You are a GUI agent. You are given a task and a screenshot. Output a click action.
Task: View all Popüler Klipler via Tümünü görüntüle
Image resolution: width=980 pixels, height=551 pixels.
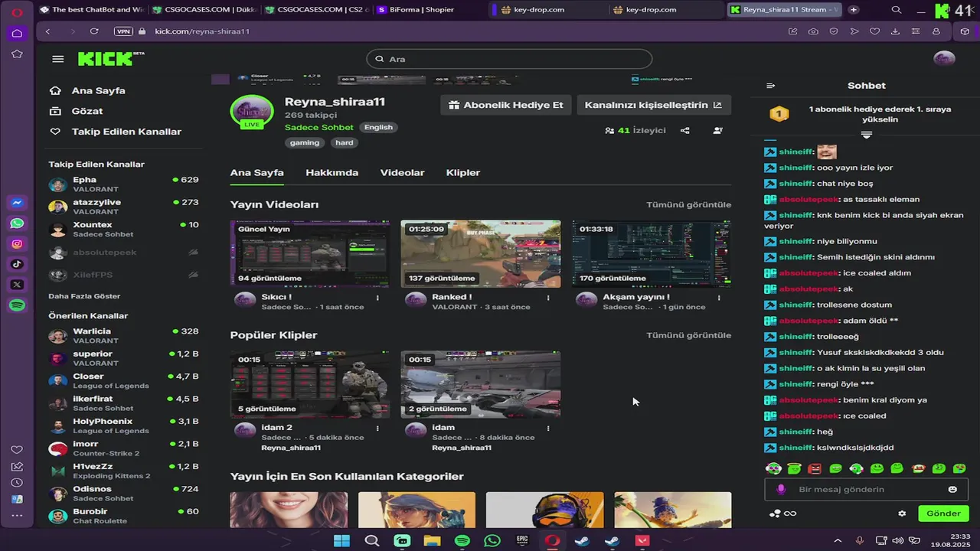tap(688, 336)
